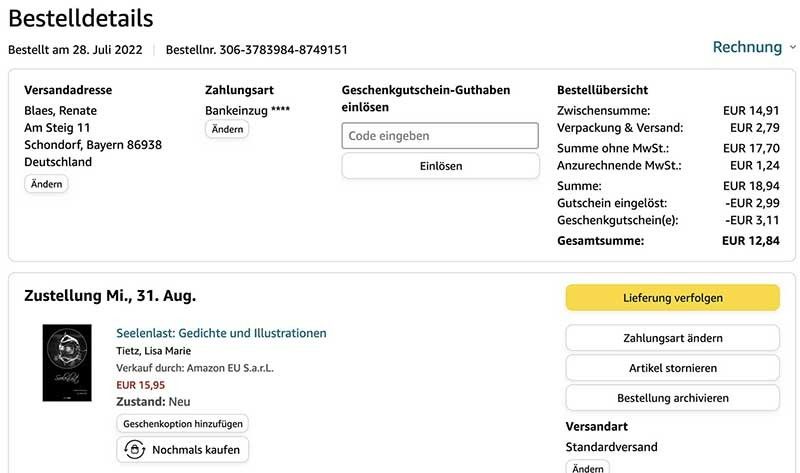
Task: Cancel item using Artikel stornieren
Action: [x=672, y=368]
